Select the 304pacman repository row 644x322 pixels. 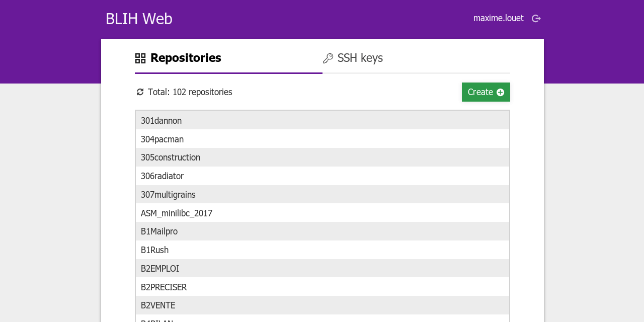[x=322, y=139]
